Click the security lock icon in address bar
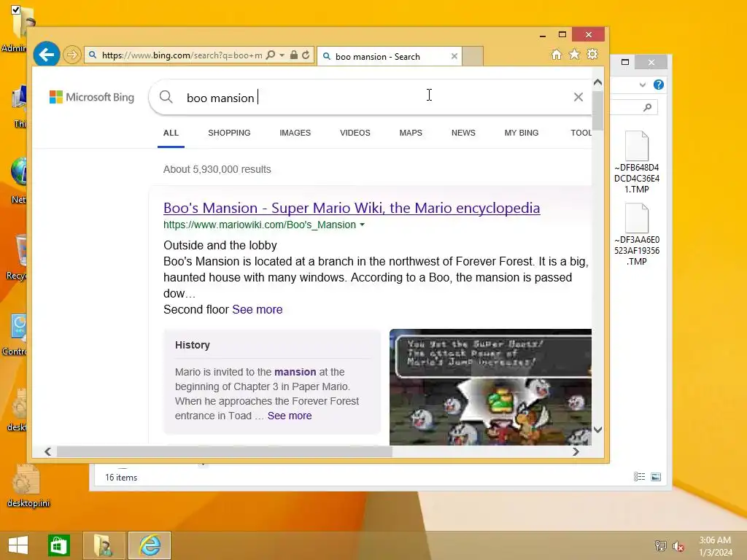Viewport: 747px width, 560px height. coord(294,55)
